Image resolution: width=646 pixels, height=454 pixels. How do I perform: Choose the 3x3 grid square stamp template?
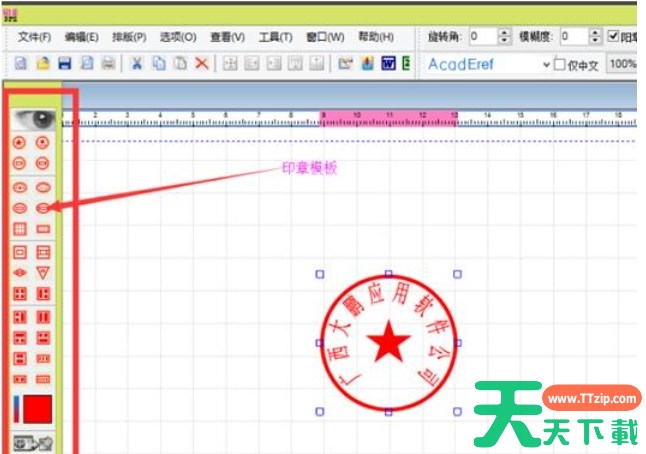tap(20, 229)
